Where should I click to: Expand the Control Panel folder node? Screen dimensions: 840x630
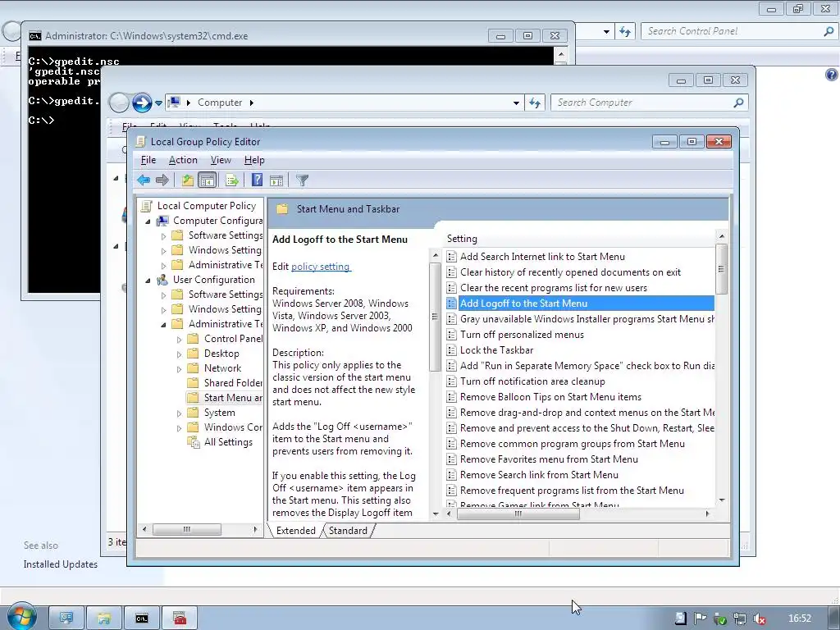coord(180,339)
